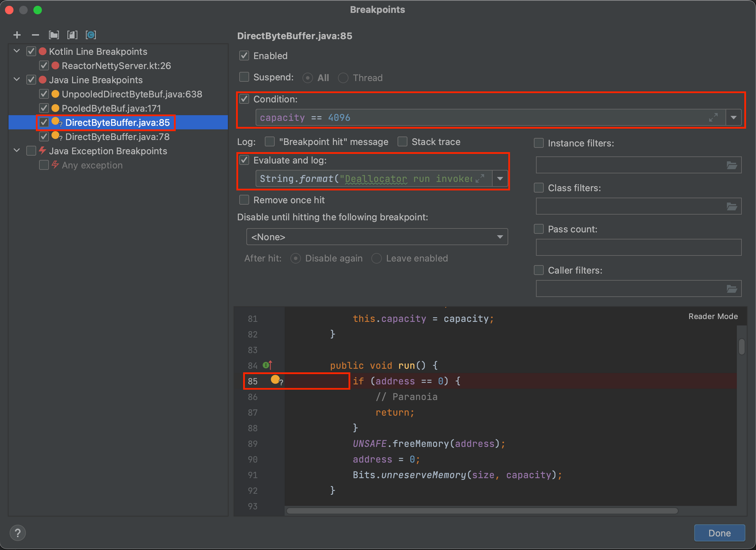The height and width of the screenshot is (550, 756).
Task: Tick Remove once hit checkbox
Action: click(245, 200)
